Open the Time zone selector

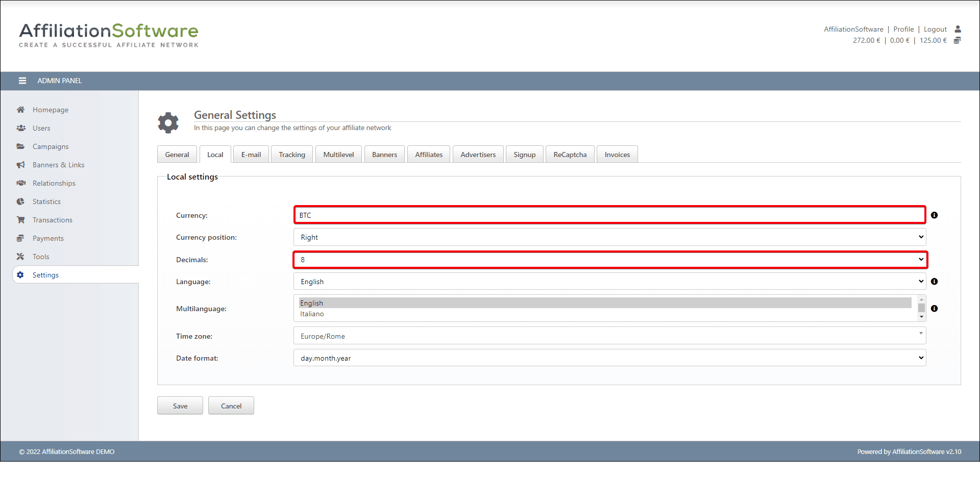point(609,336)
